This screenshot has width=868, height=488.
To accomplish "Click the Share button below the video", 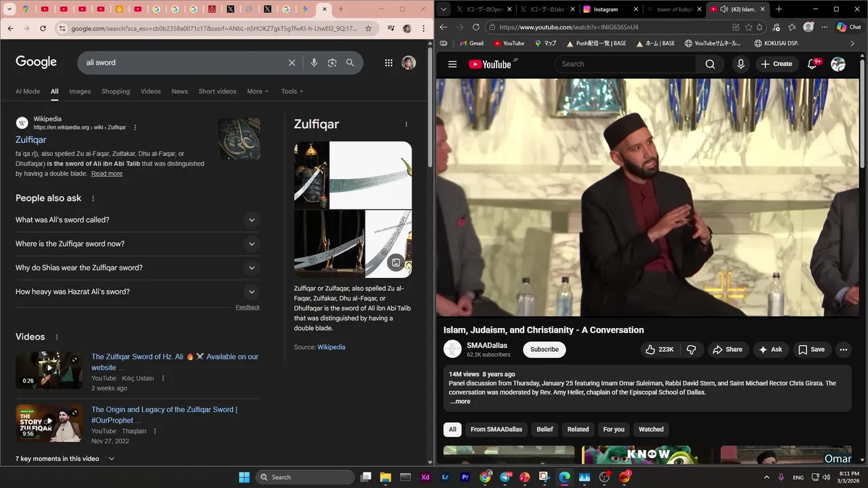I will click(x=728, y=350).
